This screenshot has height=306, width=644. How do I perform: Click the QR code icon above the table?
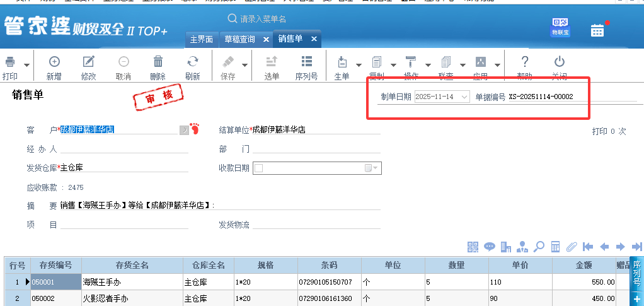coord(473,247)
